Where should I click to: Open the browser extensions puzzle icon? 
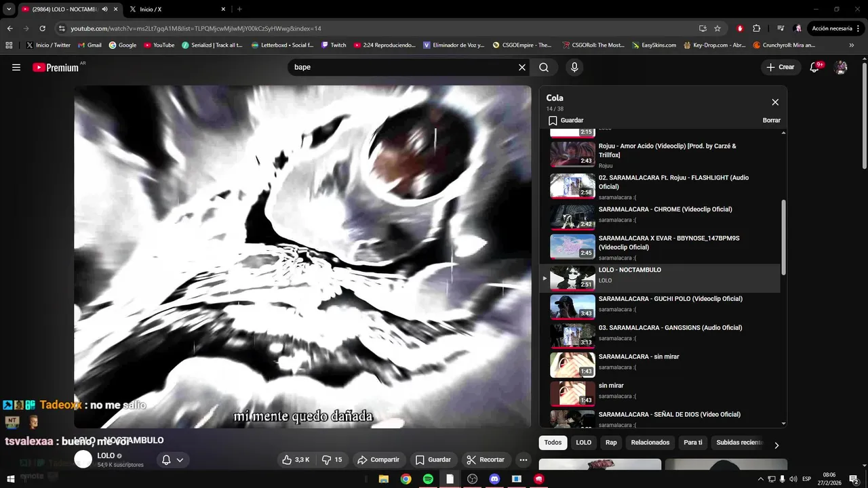[757, 28]
